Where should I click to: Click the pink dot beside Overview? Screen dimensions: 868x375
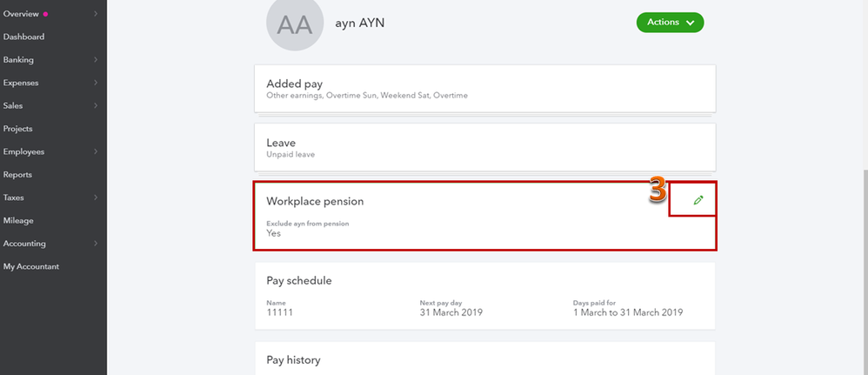click(45, 14)
